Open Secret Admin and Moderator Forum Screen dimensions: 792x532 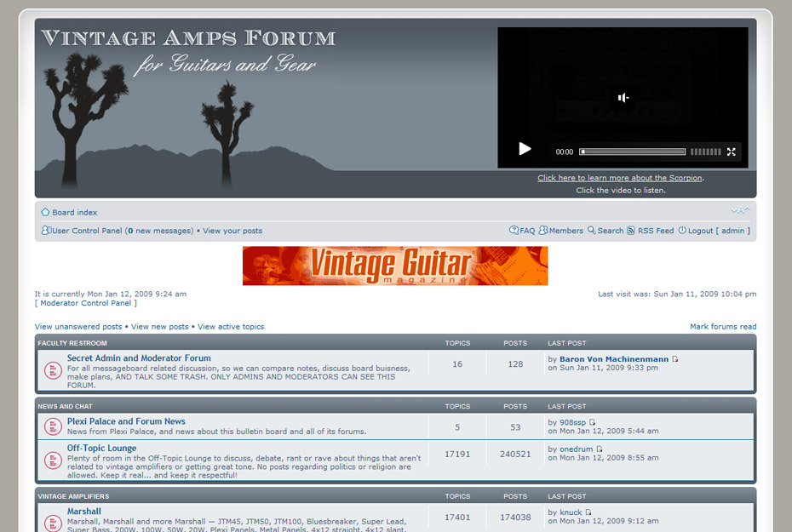139,358
